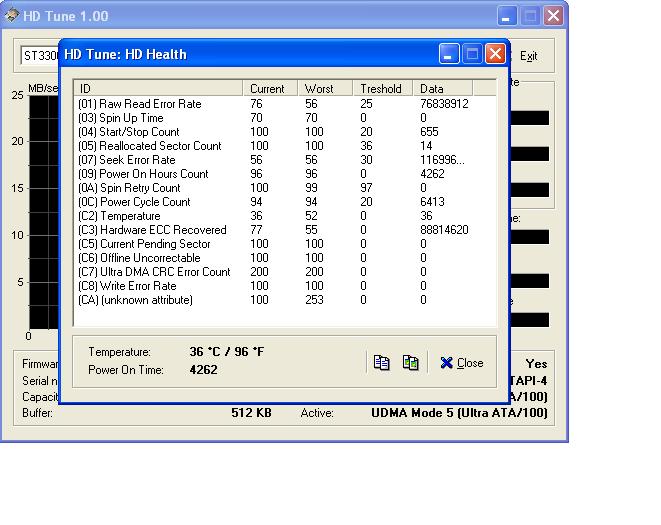Click the 512 KB buffer value in main window

[251, 412]
